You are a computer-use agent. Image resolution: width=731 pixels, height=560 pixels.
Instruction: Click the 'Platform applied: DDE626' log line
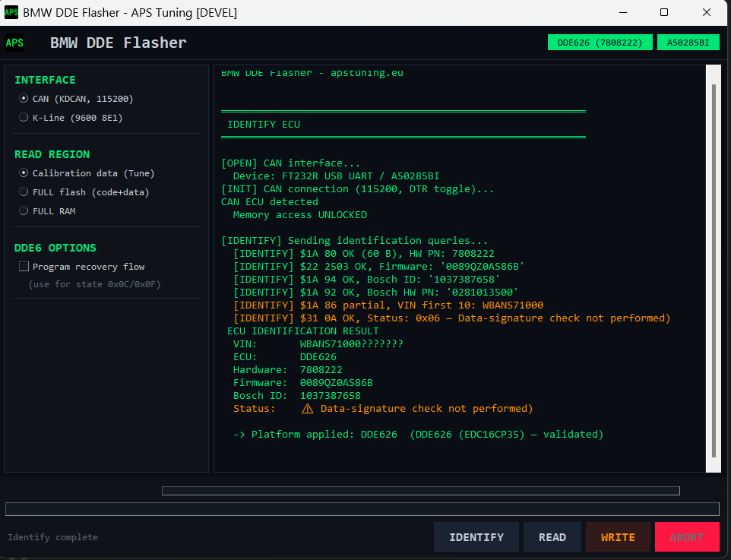pyautogui.click(x=418, y=435)
